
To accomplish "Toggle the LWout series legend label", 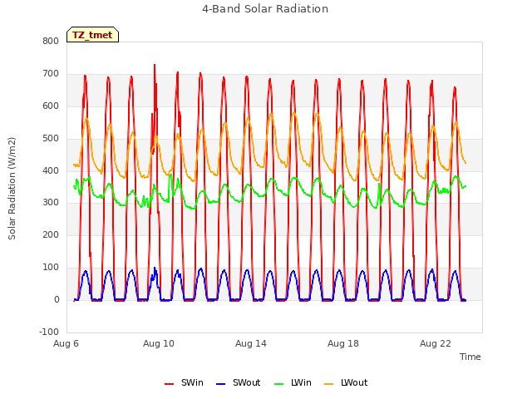I will 354,382.
